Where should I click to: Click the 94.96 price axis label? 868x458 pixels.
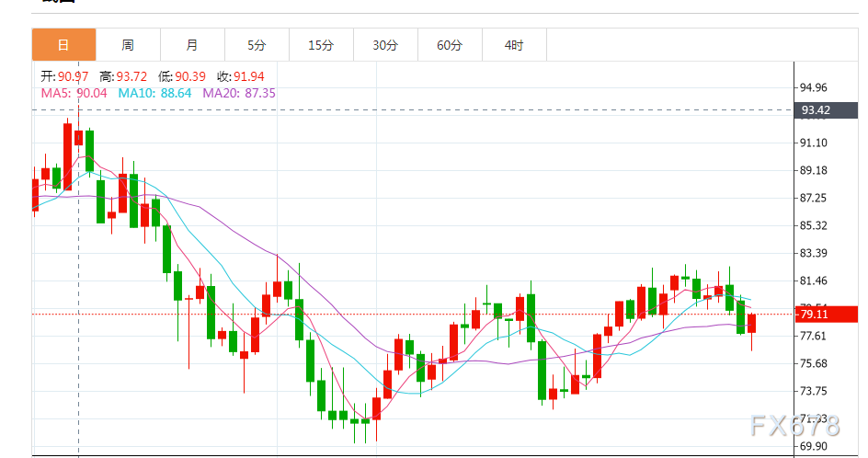[814, 88]
